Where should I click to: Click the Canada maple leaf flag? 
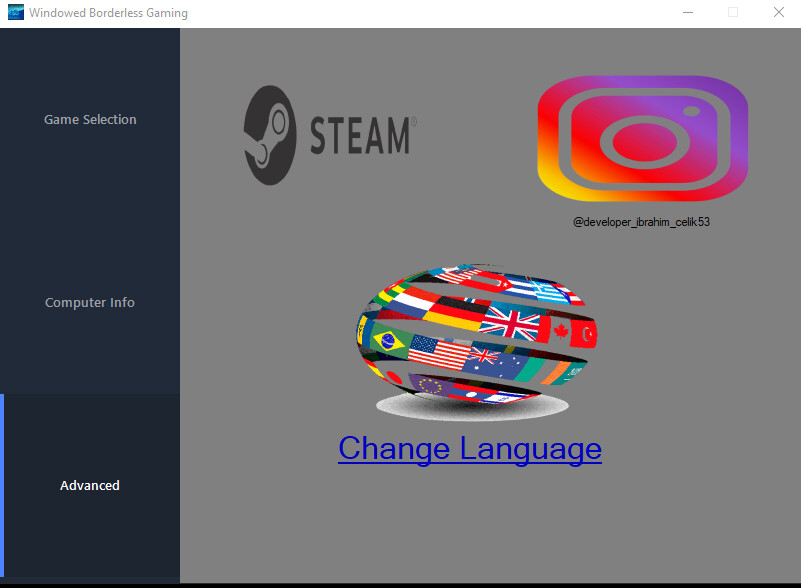click(562, 330)
